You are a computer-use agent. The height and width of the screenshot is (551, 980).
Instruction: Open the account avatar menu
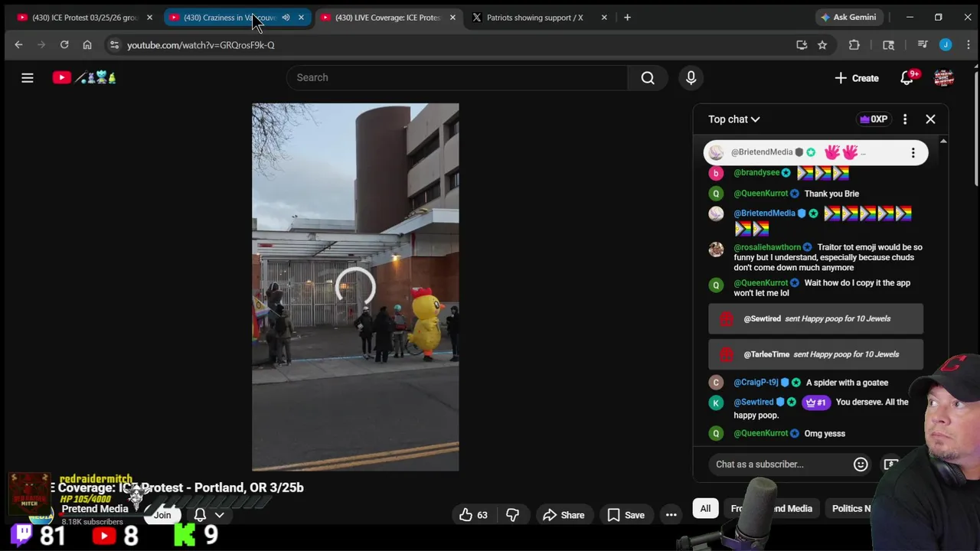[x=943, y=78]
